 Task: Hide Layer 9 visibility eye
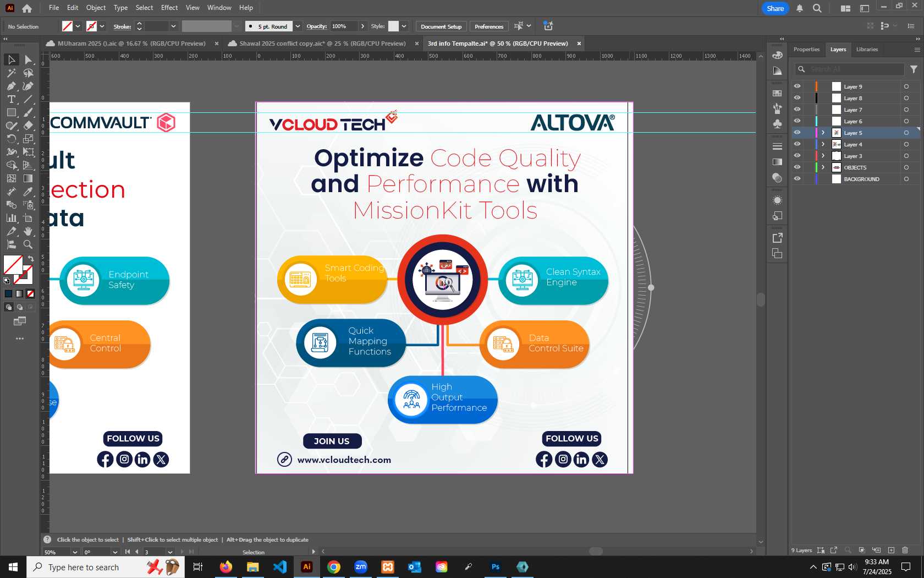pos(797,86)
